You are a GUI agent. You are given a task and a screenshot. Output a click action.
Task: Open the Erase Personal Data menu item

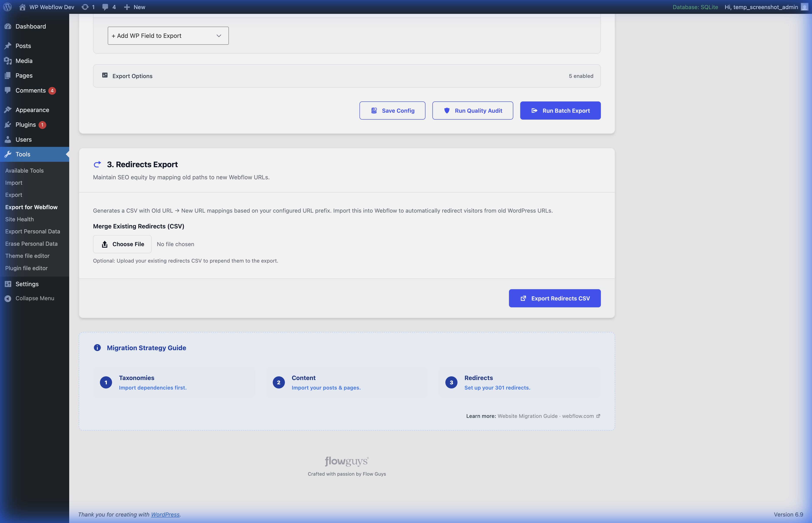point(31,244)
